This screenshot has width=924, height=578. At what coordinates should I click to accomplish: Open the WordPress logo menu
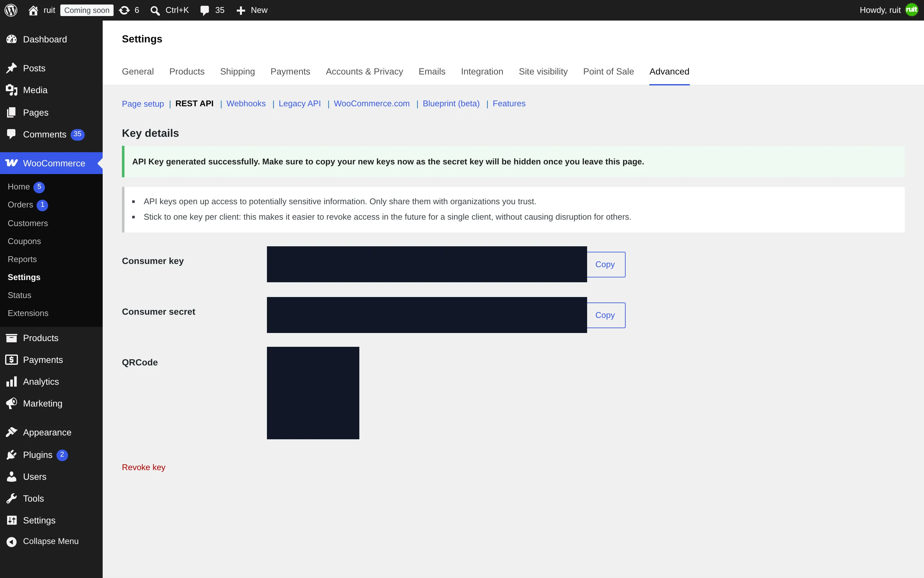click(x=11, y=10)
